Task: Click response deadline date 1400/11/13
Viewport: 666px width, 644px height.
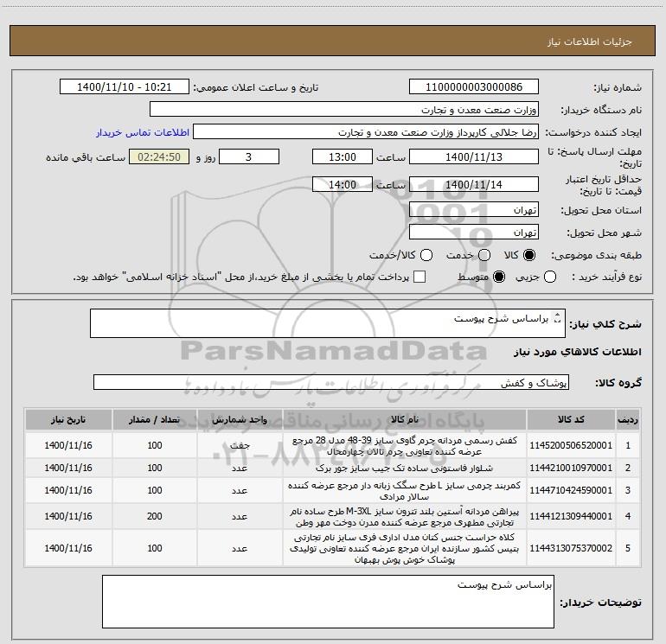Action: (x=474, y=156)
